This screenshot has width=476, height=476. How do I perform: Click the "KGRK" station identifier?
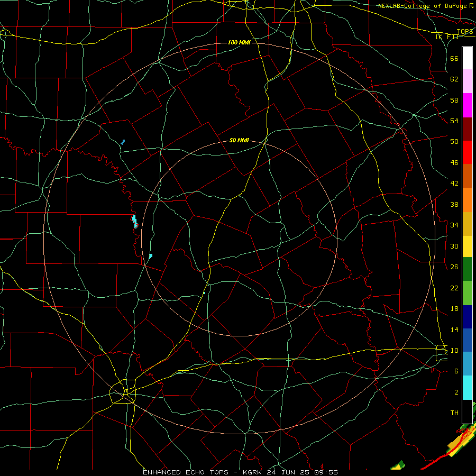coord(252,472)
